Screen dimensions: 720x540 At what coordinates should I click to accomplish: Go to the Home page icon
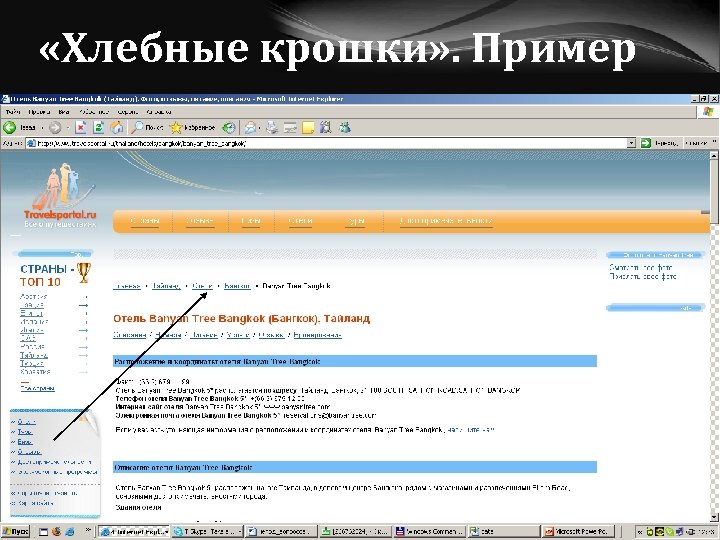click(117, 127)
